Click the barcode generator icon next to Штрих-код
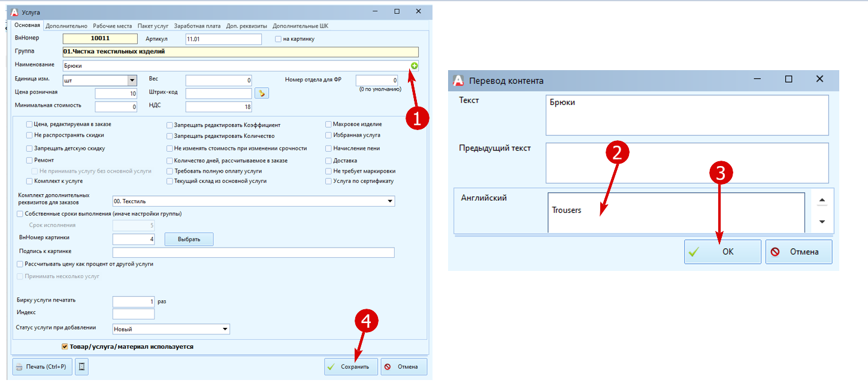 click(x=262, y=93)
